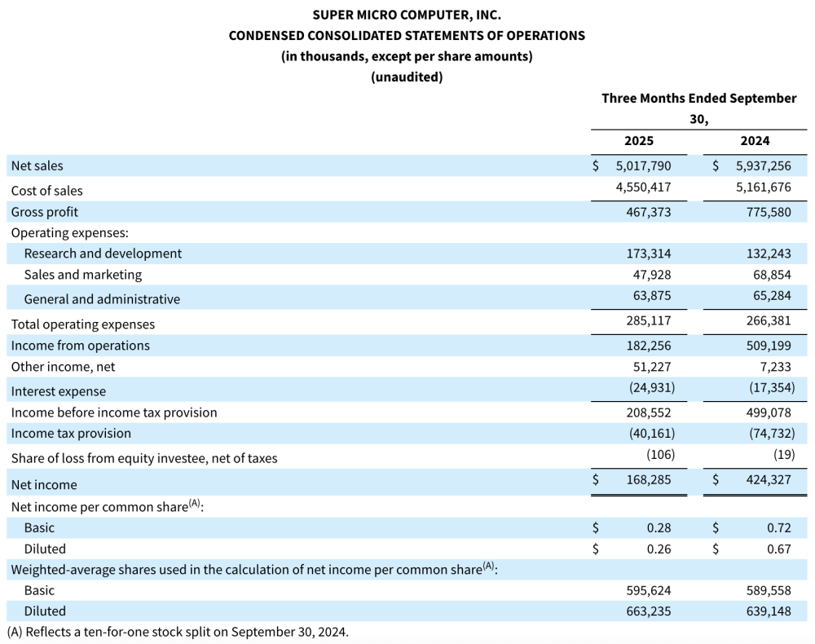Select the 2025 column header
The image size is (815, 644).
coord(639,140)
